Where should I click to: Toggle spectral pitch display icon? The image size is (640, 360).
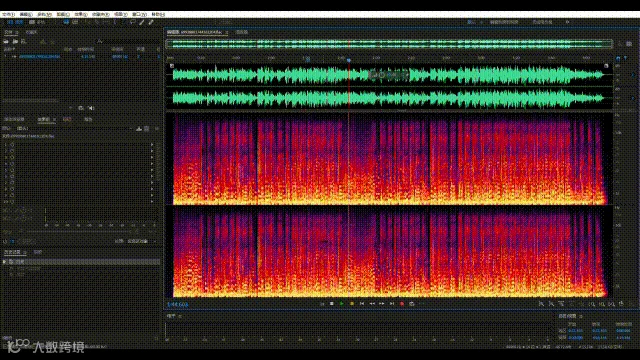point(75,22)
